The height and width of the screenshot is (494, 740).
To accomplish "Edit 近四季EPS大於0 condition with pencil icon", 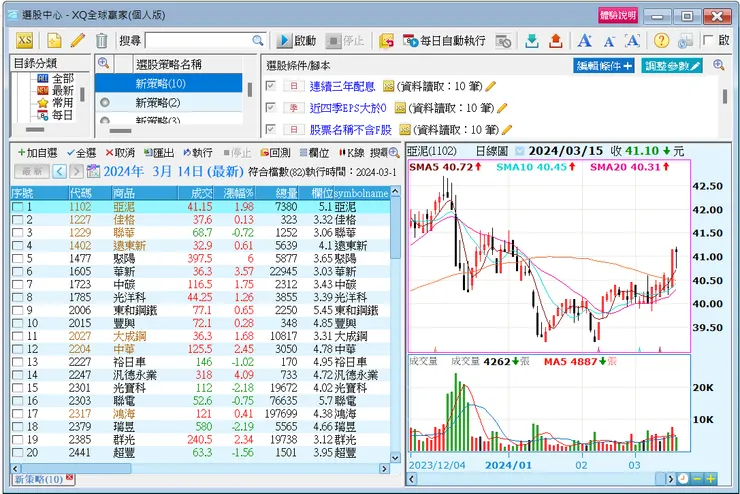I will [x=502, y=108].
